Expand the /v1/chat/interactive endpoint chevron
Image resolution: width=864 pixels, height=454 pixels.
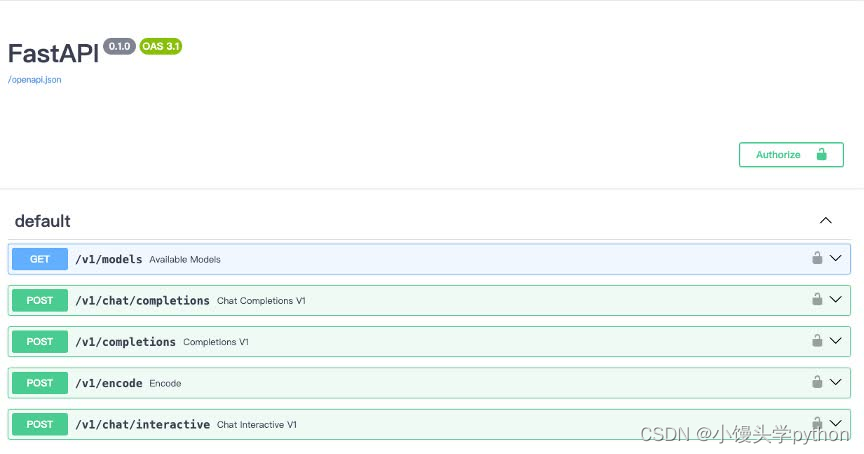click(835, 423)
